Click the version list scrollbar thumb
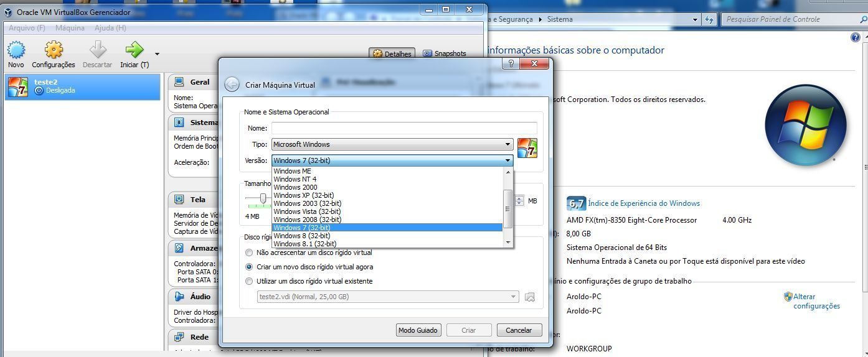 [507, 208]
